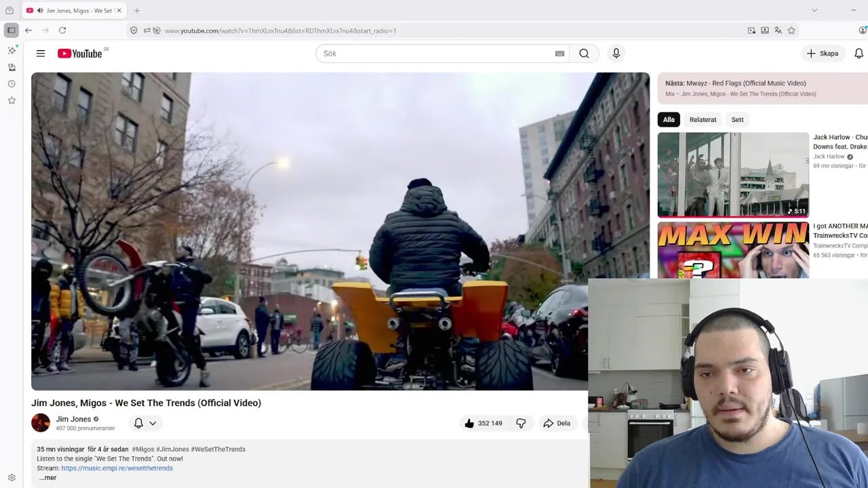Image resolution: width=868 pixels, height=488 pixels.
Task: Click the #WeSetTheTrends hashtag
Action: click(x=218, y=449)
